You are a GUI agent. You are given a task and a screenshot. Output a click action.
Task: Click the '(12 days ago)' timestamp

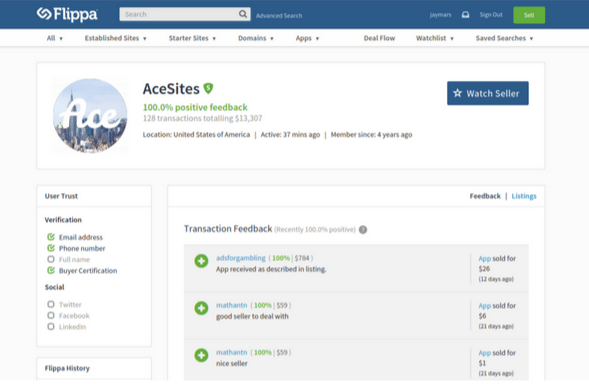click(x=496, y=279)
